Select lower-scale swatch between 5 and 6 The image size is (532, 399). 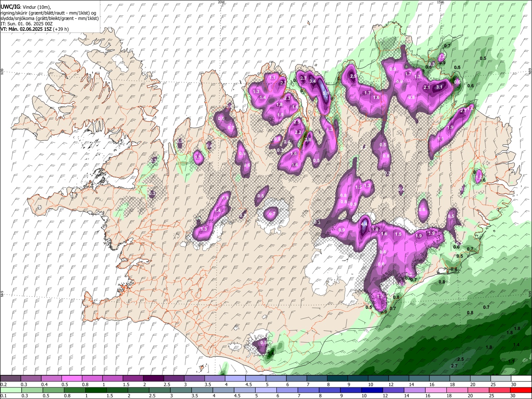[x=266, y=390]
